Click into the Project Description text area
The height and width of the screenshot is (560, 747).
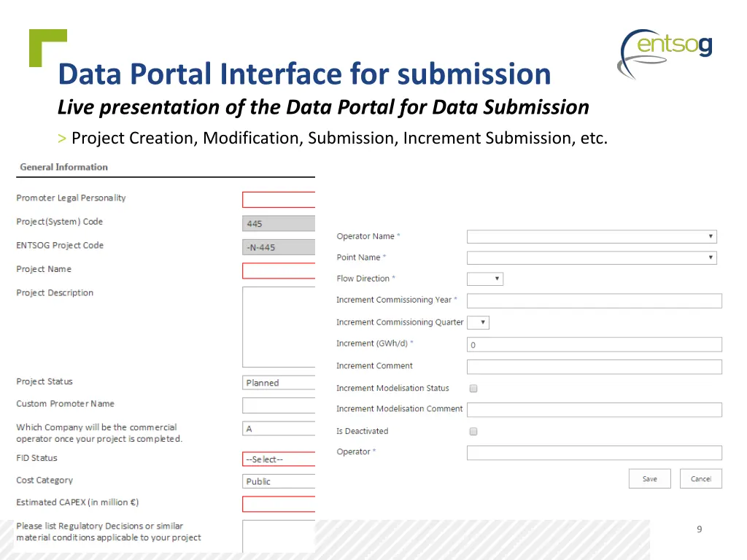[279, 327]
